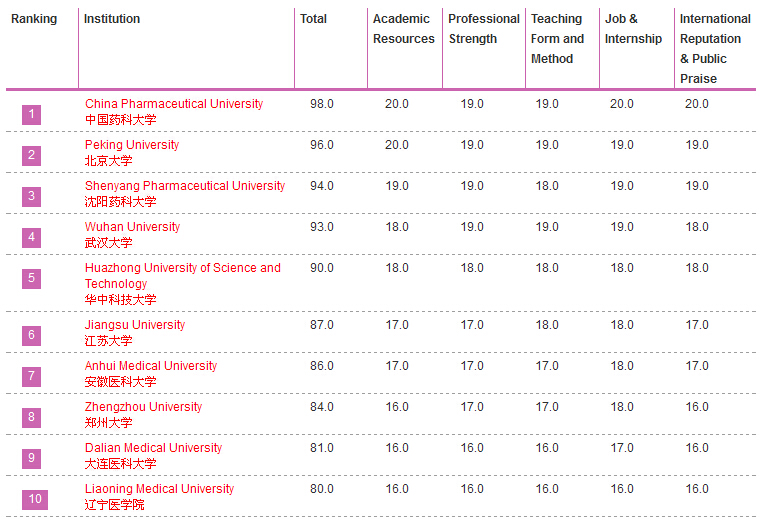Click the rank 4 badge

[x=32, y=237]
